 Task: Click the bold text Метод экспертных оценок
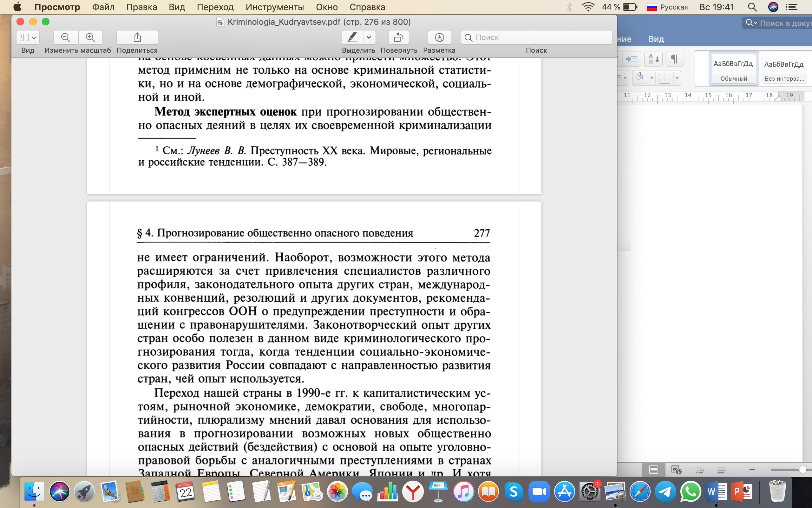tap(225, 111)
